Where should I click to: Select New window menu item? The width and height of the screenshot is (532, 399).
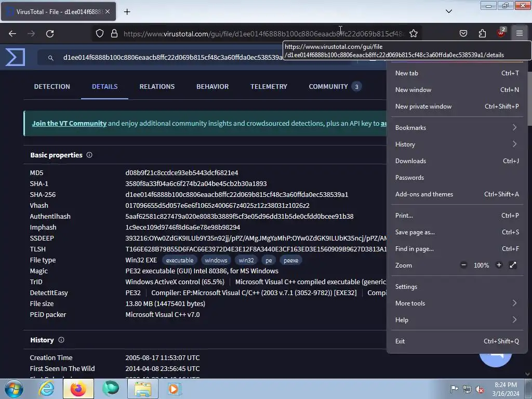(457, 89)
